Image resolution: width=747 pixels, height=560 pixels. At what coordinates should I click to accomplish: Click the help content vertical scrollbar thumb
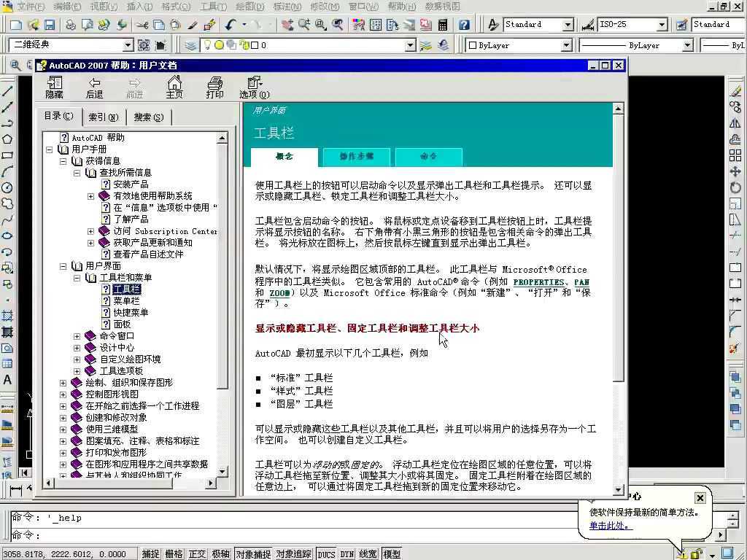point(618,249)
